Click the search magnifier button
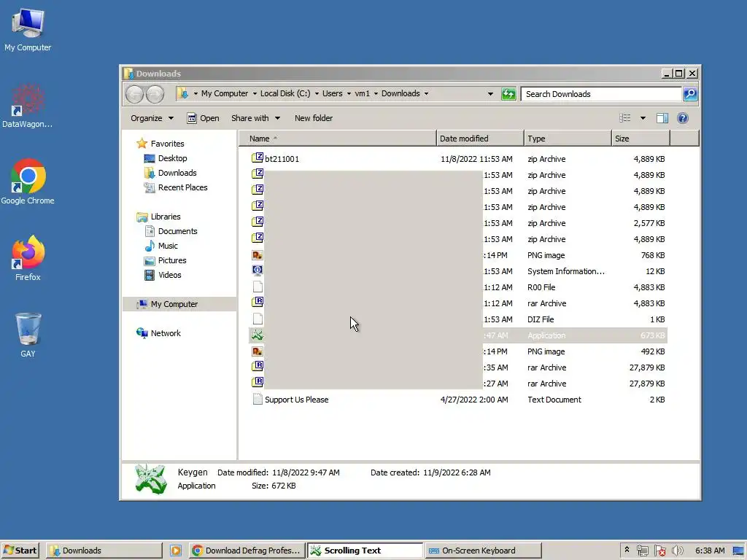This screenshot has width=747, height=560. click(x=690, y=94)
